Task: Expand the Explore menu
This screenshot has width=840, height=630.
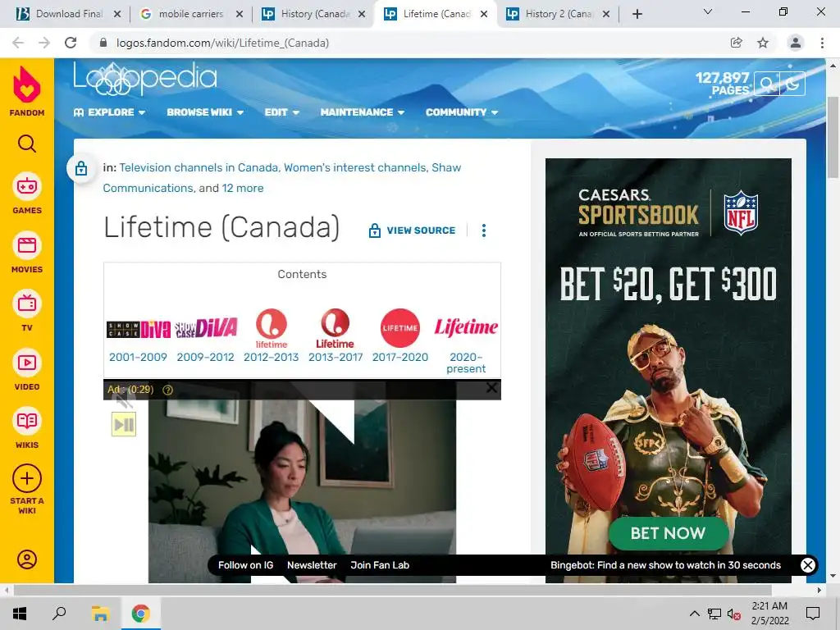Action: pyautogui.click(x=109, y=112)
